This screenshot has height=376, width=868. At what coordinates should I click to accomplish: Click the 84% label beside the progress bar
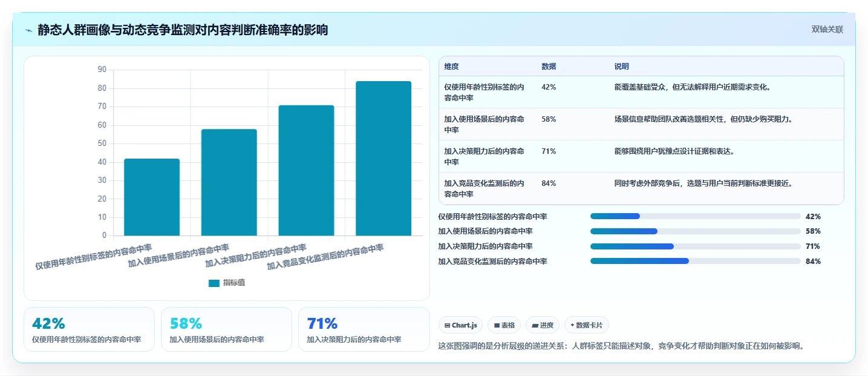click(x=813, y=262)
